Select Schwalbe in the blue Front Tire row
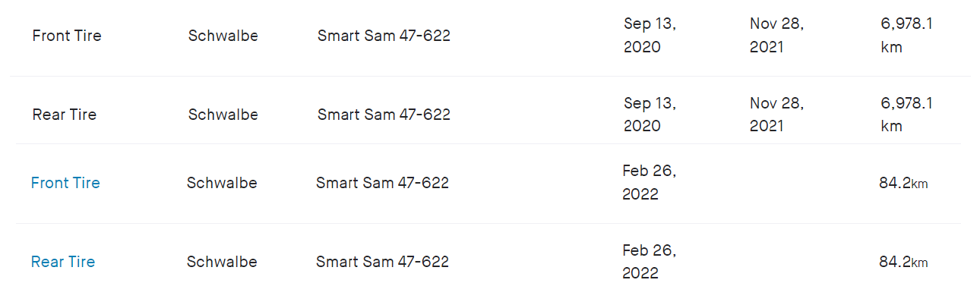This screenshot has height=305, width=980. [222, 183]
